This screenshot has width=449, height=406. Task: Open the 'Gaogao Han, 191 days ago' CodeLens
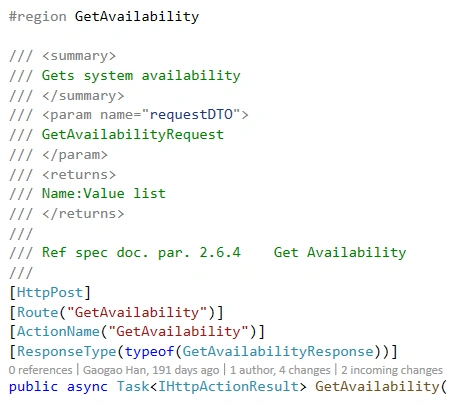[x=151, y=370]
